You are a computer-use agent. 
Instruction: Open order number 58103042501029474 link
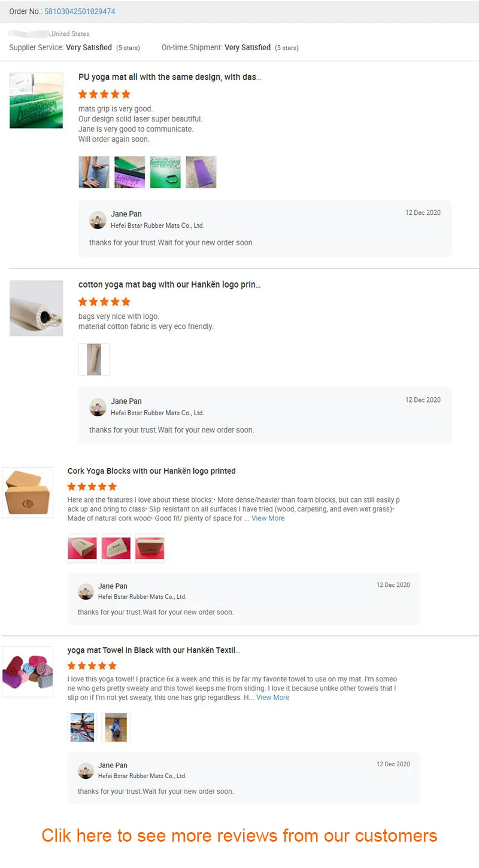[x=80, y=11]
